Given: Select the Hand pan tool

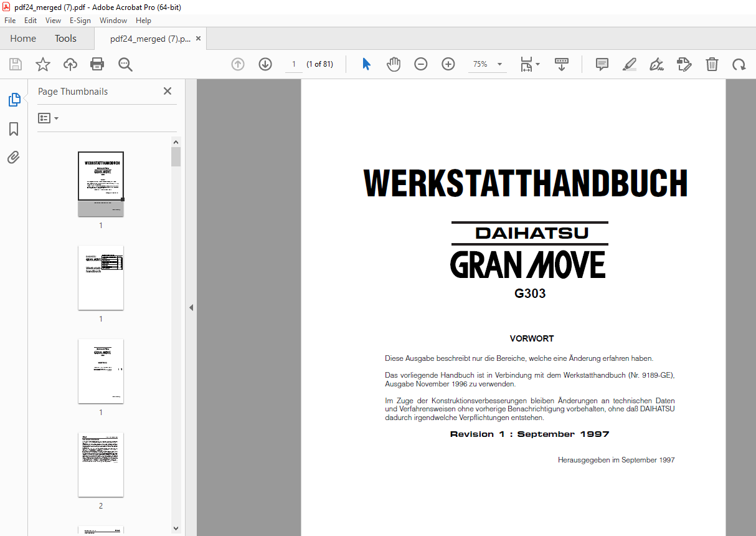Looking at the screenshot, I should click(394, 64).
